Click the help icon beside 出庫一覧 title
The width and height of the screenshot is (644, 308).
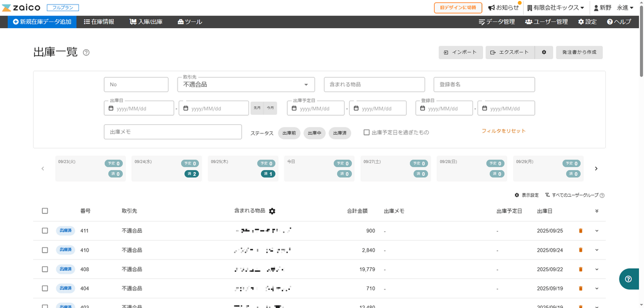(x=86, y=52)
